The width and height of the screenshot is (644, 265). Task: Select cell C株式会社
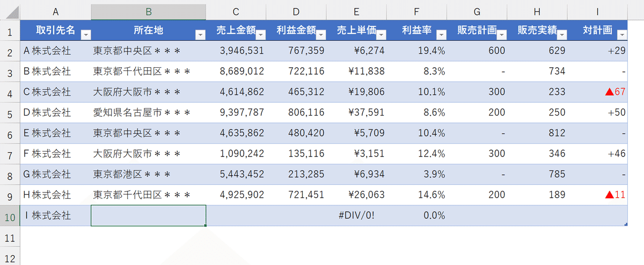[55, 92]
